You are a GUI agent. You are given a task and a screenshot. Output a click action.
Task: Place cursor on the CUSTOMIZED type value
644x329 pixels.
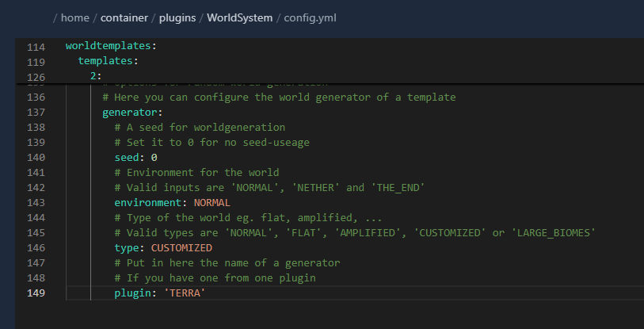tap(181, 247)
